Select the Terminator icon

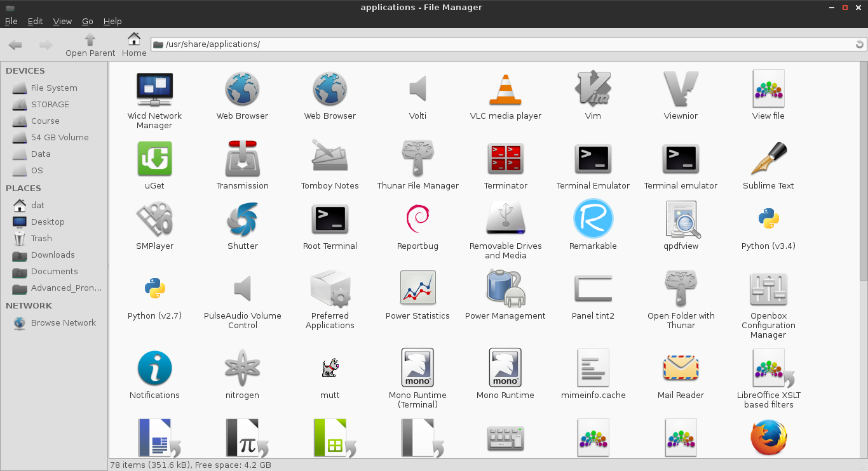point(505,159)
